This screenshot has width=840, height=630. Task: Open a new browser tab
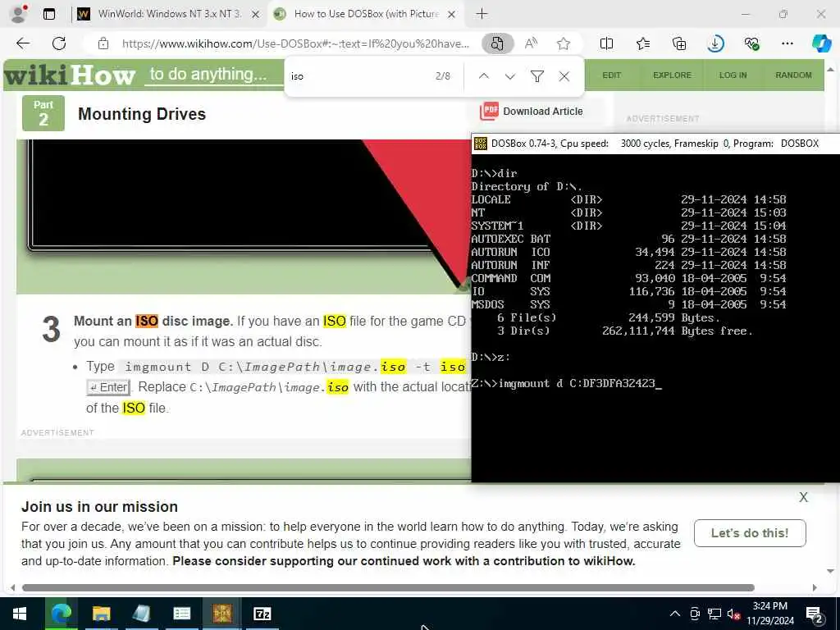(482, 14)
